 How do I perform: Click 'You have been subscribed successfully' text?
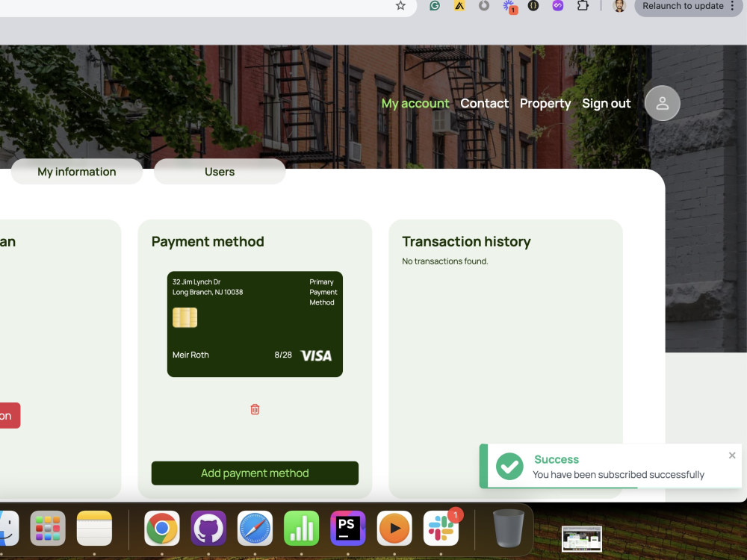619,474
